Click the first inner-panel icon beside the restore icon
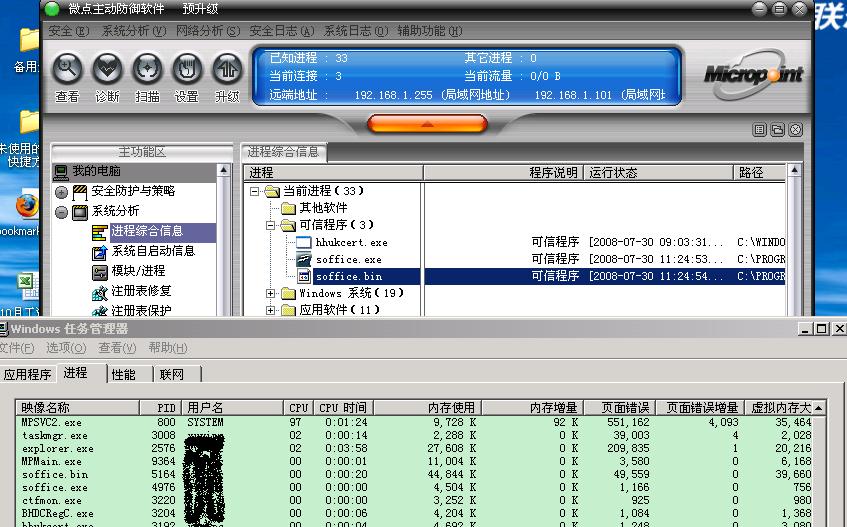Image resolution: width=847 pixels, height=527 pixels. tap(759, 130)
